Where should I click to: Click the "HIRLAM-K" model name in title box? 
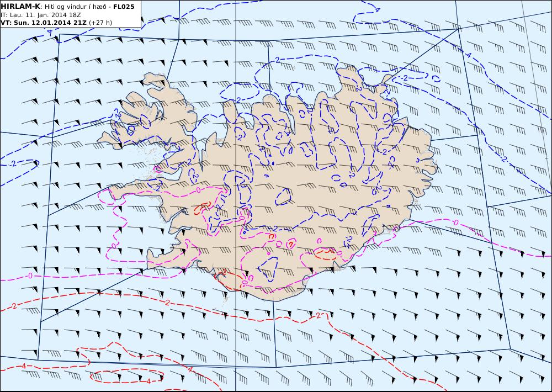pyautogui.click(x=21, y=7)
